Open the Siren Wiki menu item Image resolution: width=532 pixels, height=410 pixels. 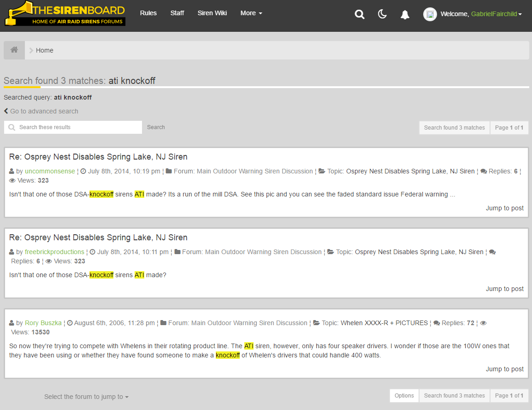click(x=212, y=13)
